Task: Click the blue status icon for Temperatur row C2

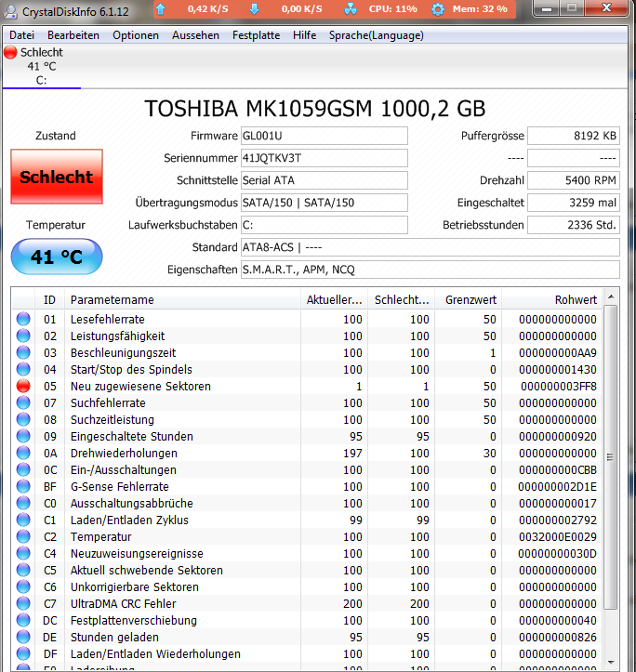Action: tap(23, 536)
